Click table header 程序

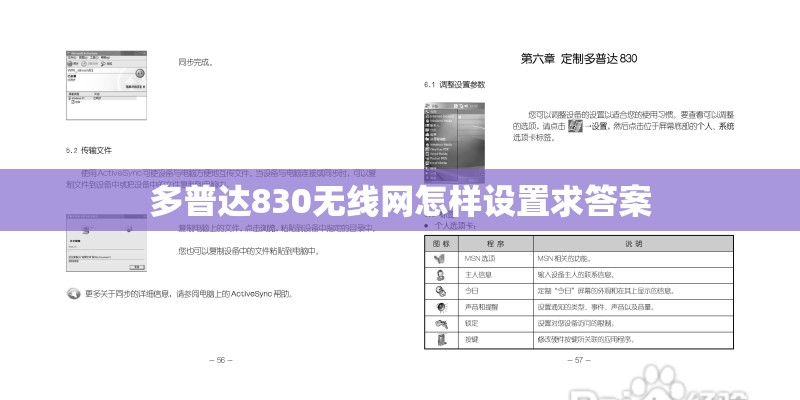pyautogui.click(x=495, y=243)
